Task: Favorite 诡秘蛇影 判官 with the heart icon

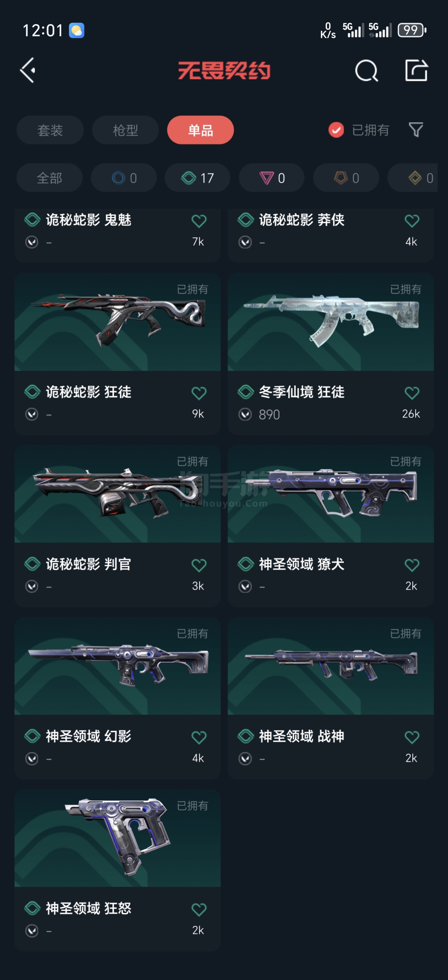Action: tap(198, 565)
